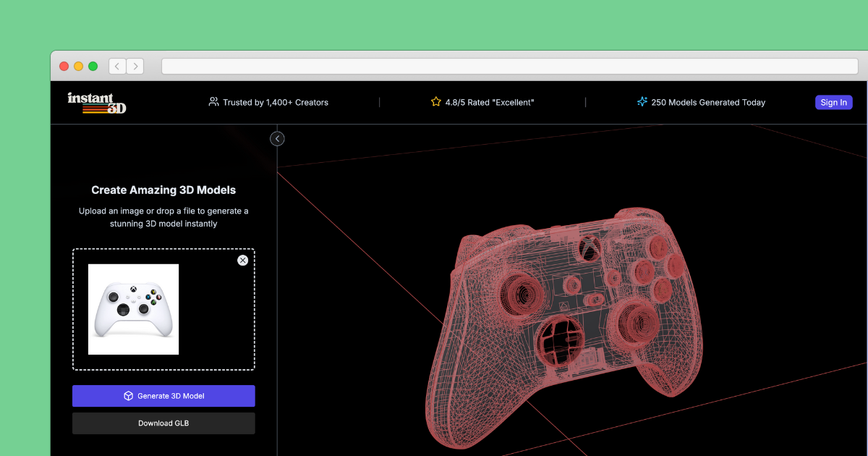Select the Xbox controller image thumbnail
The image size is (868, 456).
click(133, 309)
